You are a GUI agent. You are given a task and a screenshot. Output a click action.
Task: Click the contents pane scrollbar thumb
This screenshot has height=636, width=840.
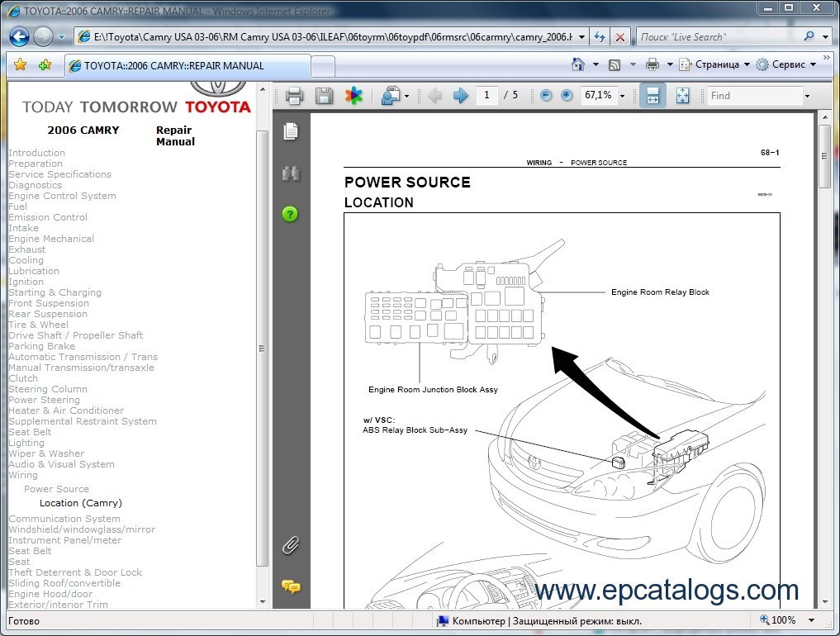262,347
